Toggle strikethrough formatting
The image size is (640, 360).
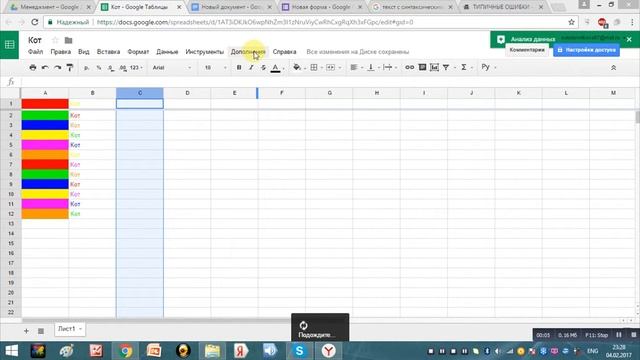pos(263,67)
